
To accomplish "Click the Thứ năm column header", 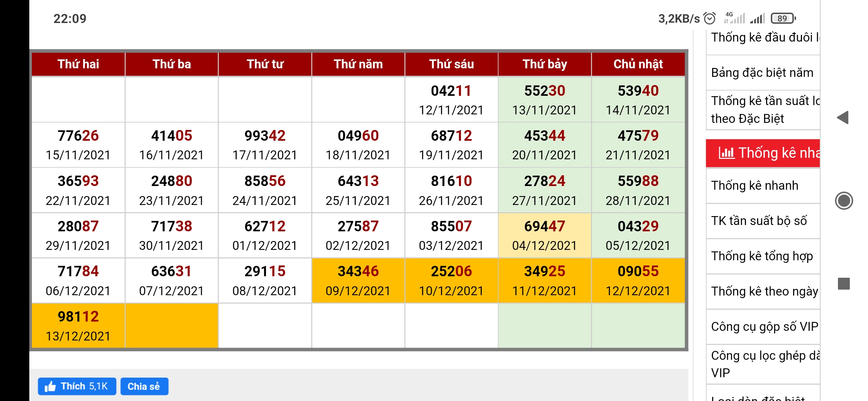I will [358, 64].
